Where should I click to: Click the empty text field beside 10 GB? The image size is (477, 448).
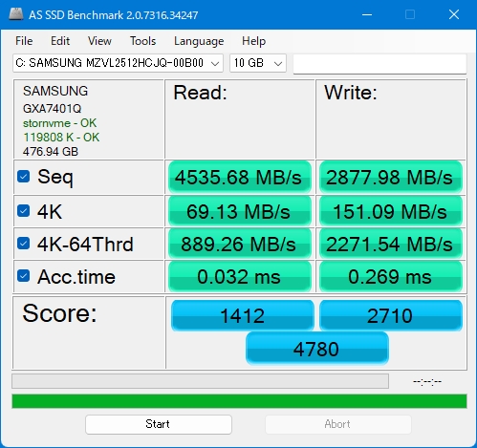(x=379, y=64)
